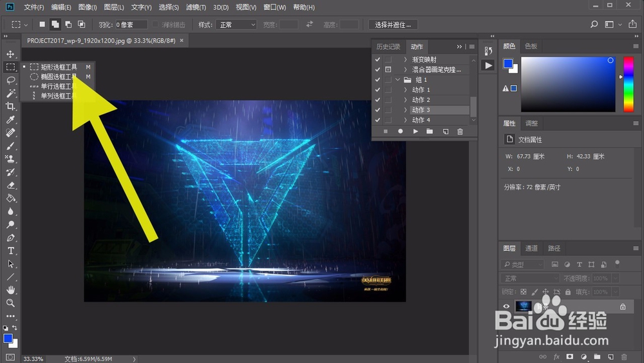Select the Healing Brush tool
The height and width of the screenshot is (363, 644).
coord(11,133)
